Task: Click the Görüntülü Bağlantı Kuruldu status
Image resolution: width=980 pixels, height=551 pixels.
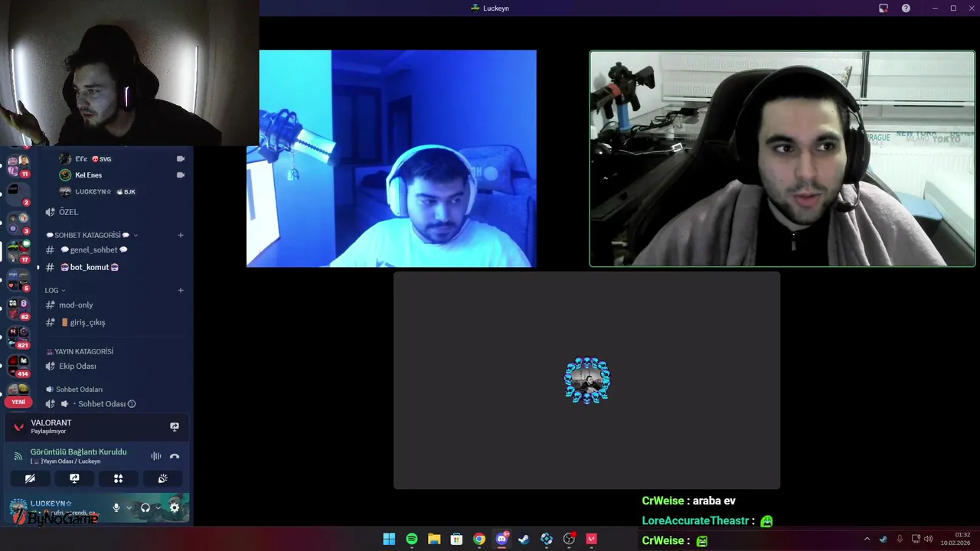Action: [x=78, y=452]
